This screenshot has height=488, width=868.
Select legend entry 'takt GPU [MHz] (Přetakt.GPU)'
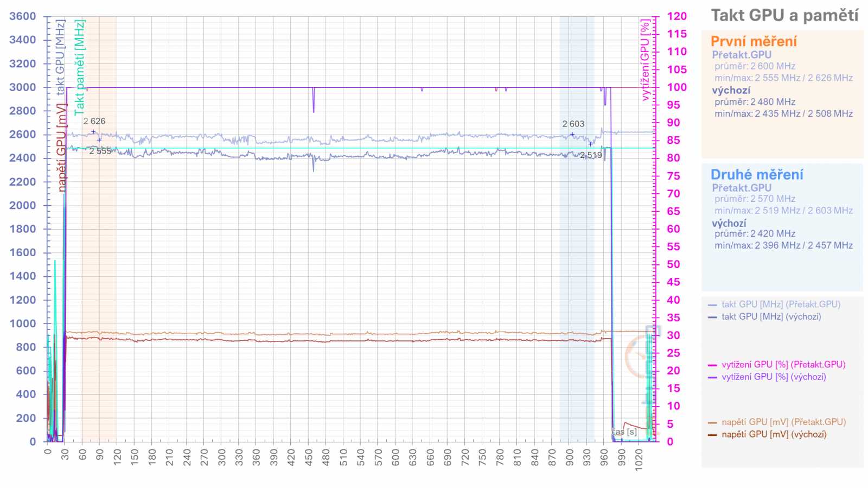(x=781, y=305)
